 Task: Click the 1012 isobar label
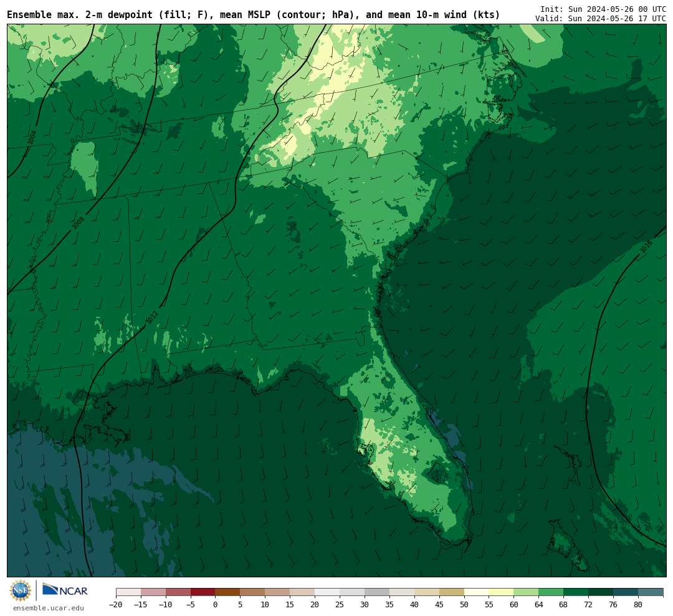(151, 317)
